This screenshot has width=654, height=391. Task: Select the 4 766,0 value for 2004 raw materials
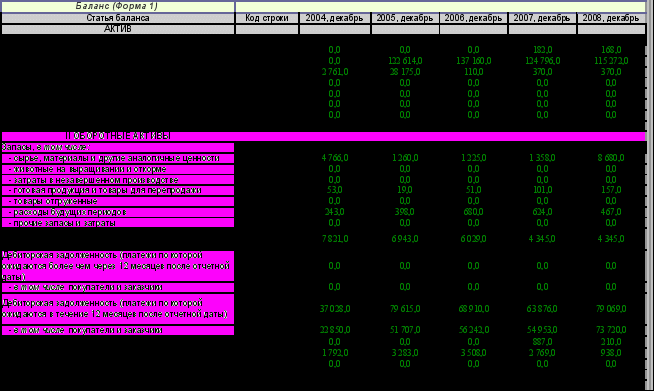coord(335,158)
